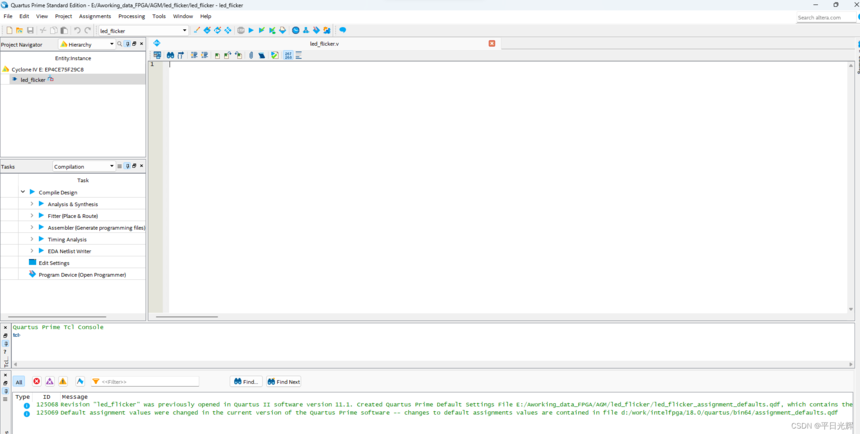Expand the Analysis & Synthesis task
This screenshot has height=434, width=860.
[x=32, y=204]
